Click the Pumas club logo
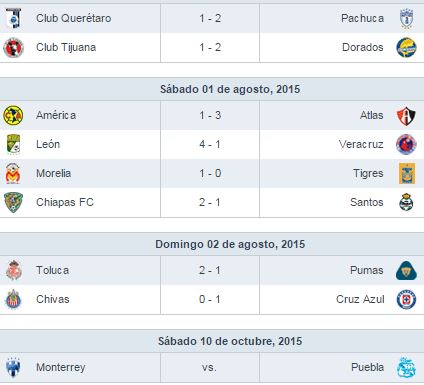 pos(406,270)
